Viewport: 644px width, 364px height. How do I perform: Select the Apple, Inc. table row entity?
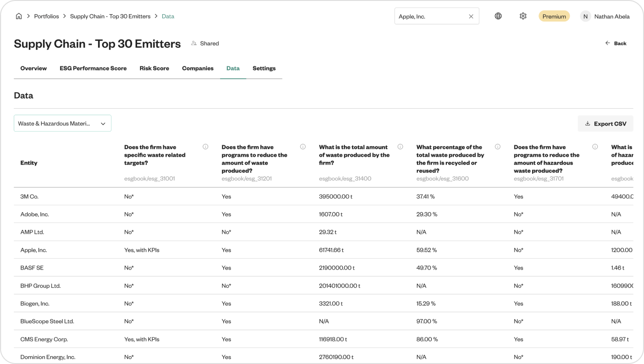pyautogui.click(x=33, y=250)
